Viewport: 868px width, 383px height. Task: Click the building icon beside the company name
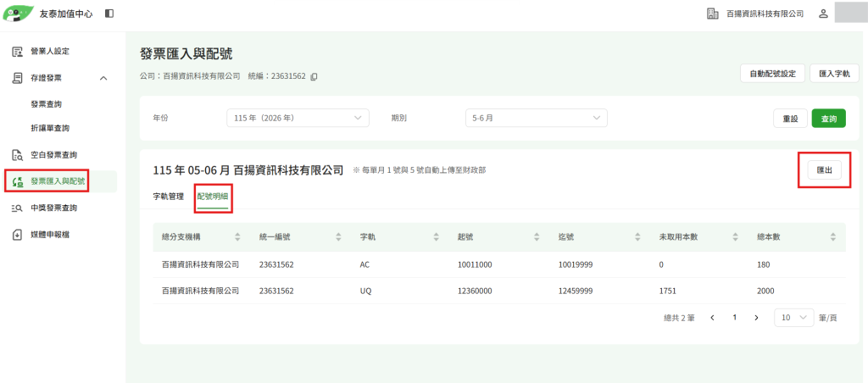click(712, 14)
